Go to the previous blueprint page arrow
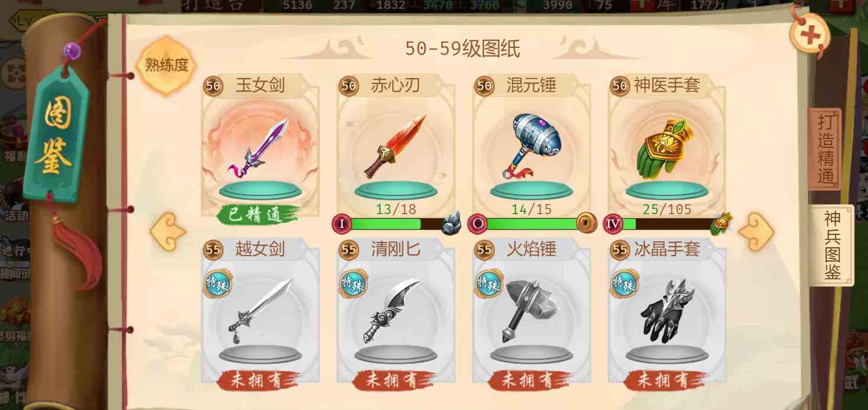The width and height of the screenshot is (868, 410). point(168,232)
